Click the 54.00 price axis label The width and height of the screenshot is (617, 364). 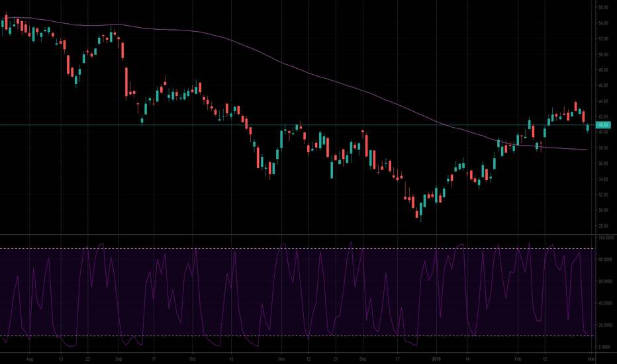[603, 23]
